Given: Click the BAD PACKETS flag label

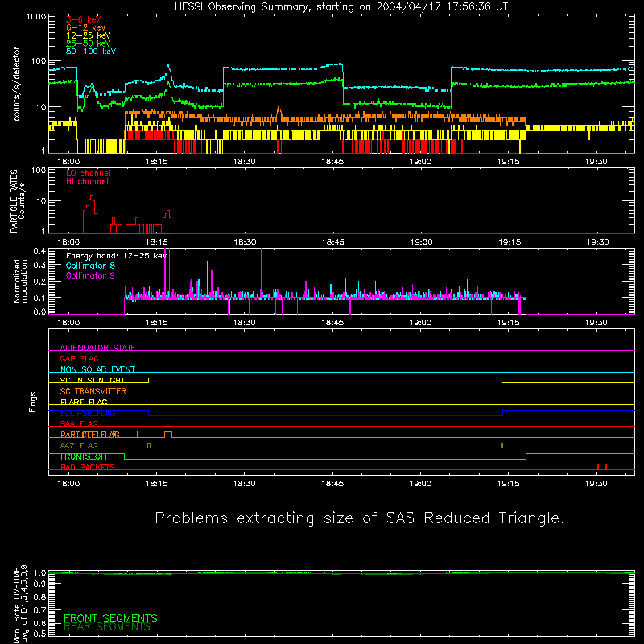Looking at the screenshot, I should tap(88, 467).
